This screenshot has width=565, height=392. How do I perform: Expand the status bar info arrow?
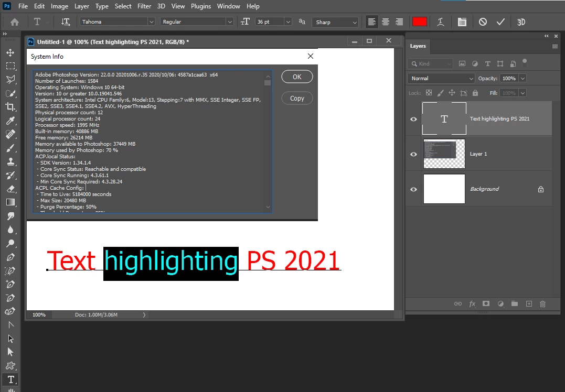(x=144, y=314)
